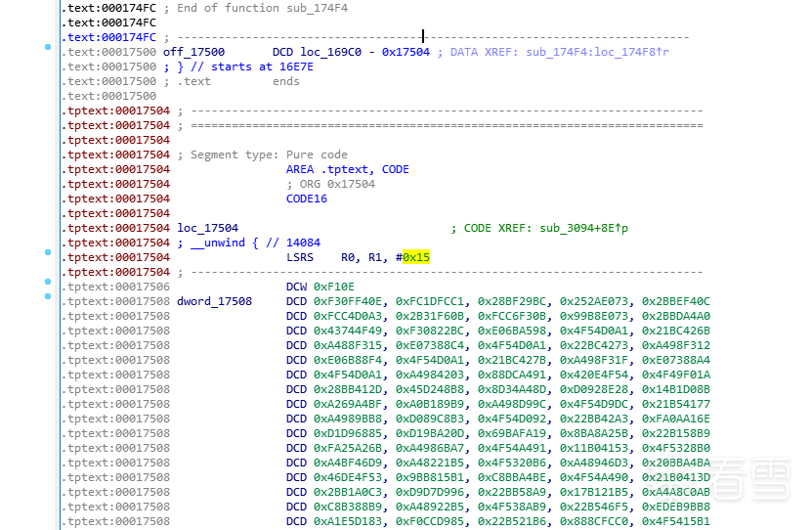Select sub_174F4 in End of function comment

tap(318, 8)
